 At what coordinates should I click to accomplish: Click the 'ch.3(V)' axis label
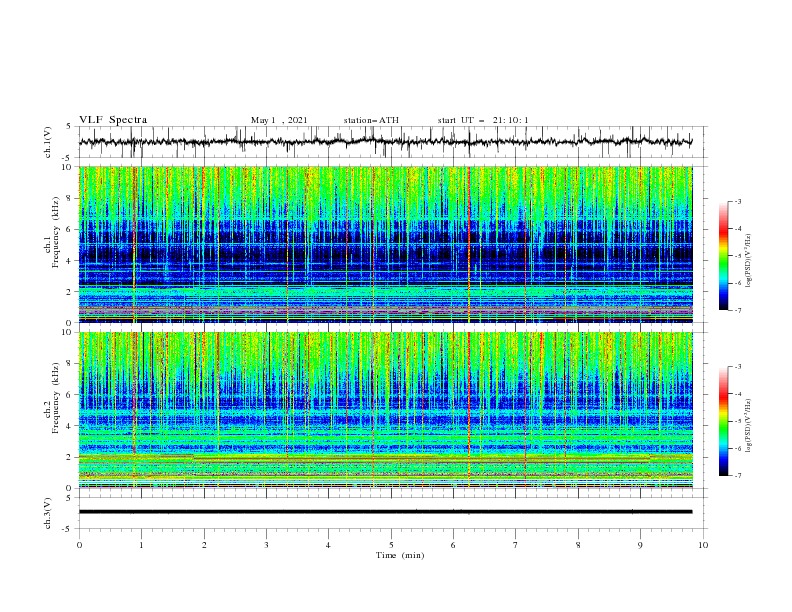[x=48, y=513]
